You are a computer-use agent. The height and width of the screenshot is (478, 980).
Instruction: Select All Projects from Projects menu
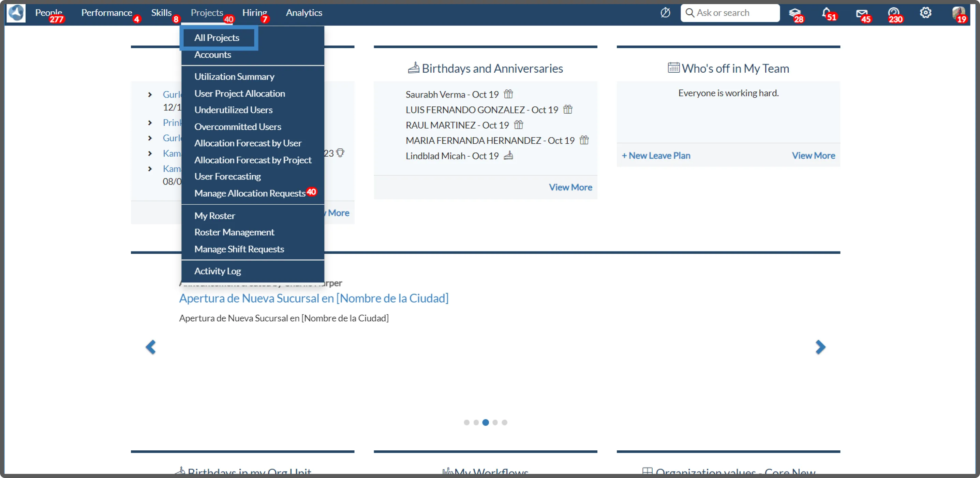click(x=217, y=38)
